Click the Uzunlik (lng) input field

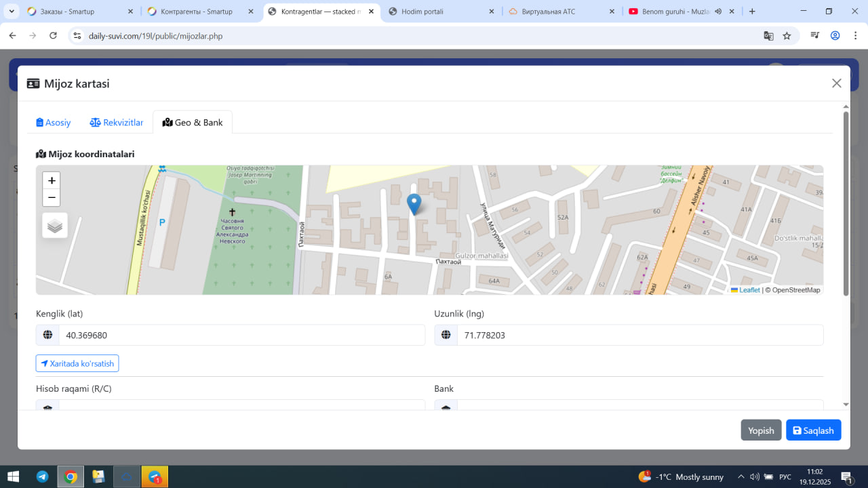coord(639,335)
